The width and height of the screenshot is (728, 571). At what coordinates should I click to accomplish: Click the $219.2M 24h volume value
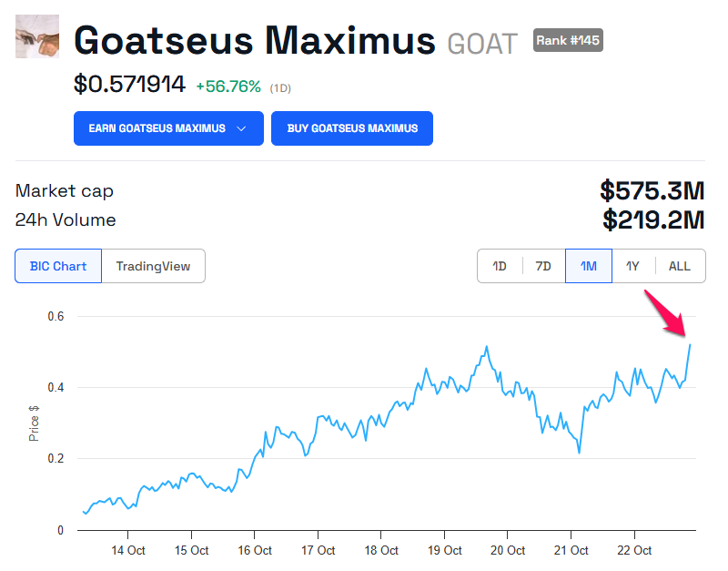pyautogui.click(x=653, y=219)
